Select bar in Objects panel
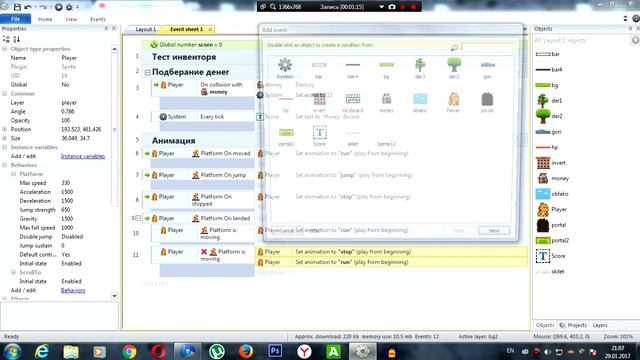The height and width of the screenshot is (360, 640). click(x=548, y=54)
